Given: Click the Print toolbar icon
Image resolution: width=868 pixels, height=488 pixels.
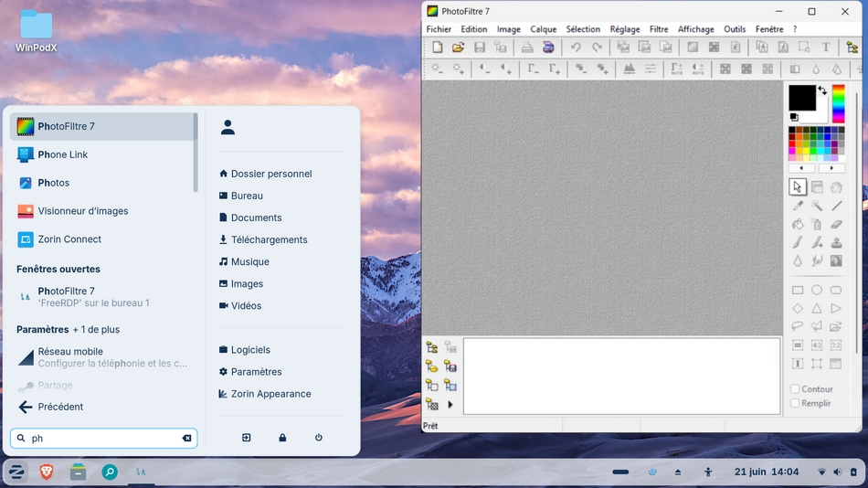Looking at the screenshot, I should coord(527,48).
